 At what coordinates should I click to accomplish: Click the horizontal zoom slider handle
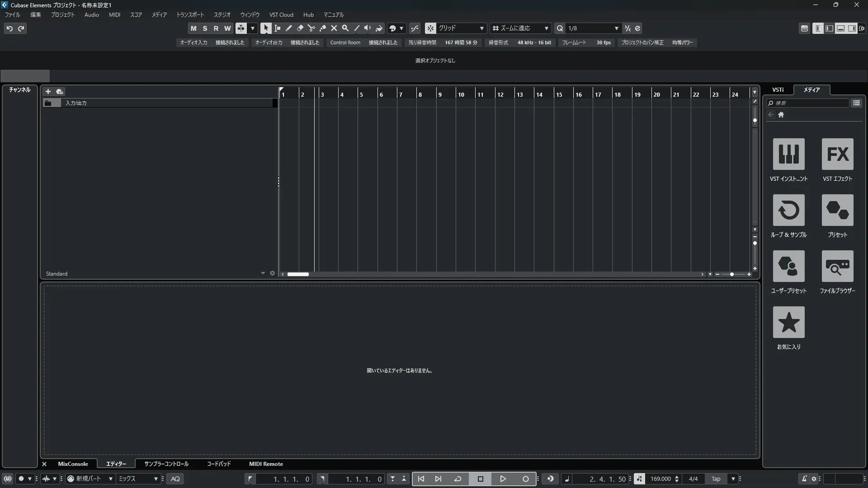(x=732, y=274)
